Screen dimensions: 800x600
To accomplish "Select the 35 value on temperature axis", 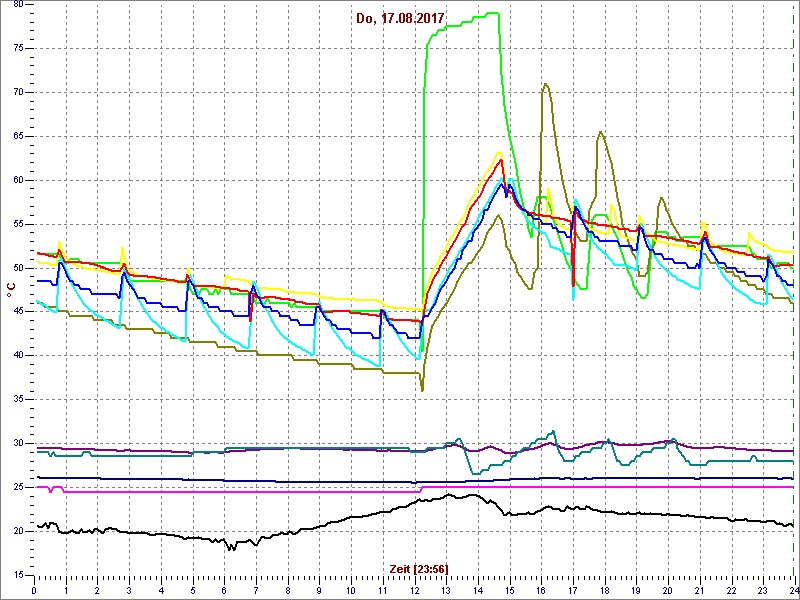I will tap(17, 399).
